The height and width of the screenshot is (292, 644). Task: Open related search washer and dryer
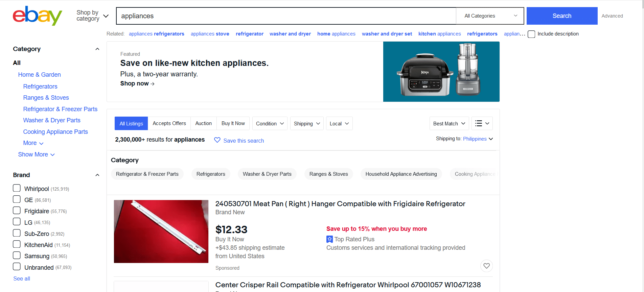pyautogui.click(x=290, y=34)
